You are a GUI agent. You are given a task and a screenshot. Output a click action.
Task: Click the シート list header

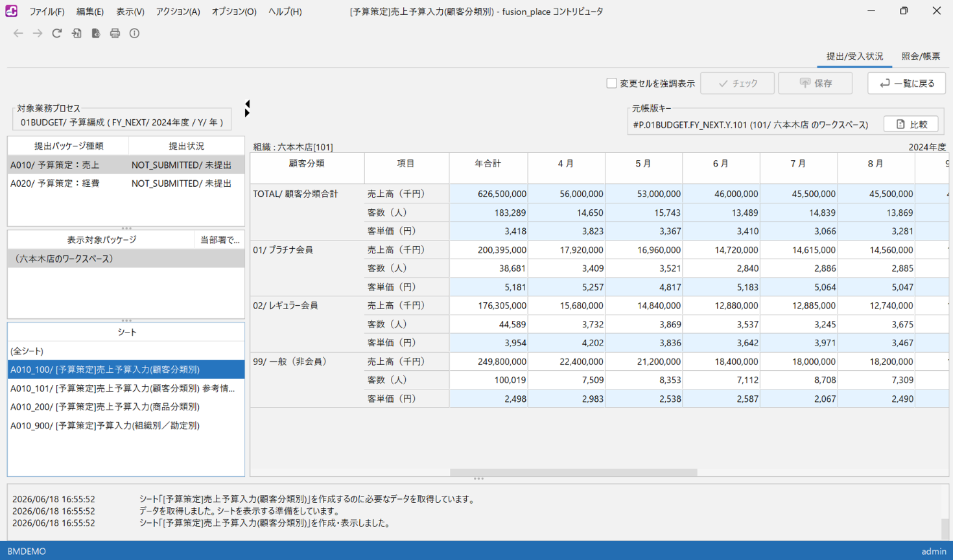(x=126, y=332)
